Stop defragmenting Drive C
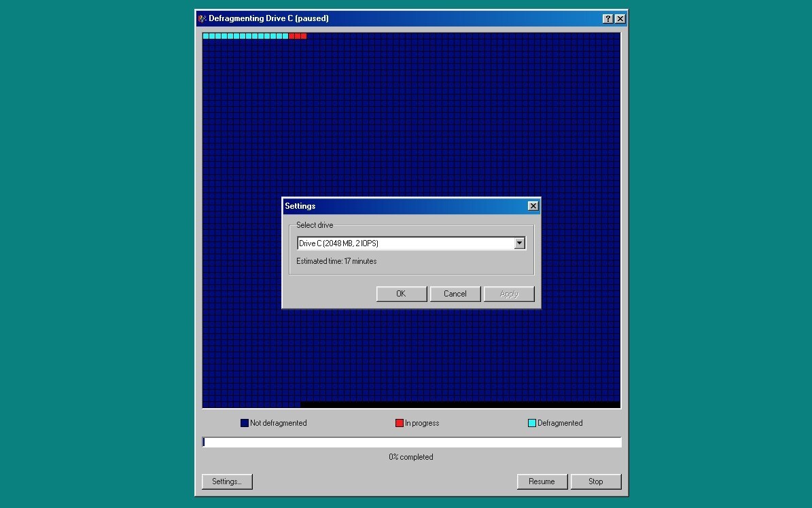 coord(596,481)
